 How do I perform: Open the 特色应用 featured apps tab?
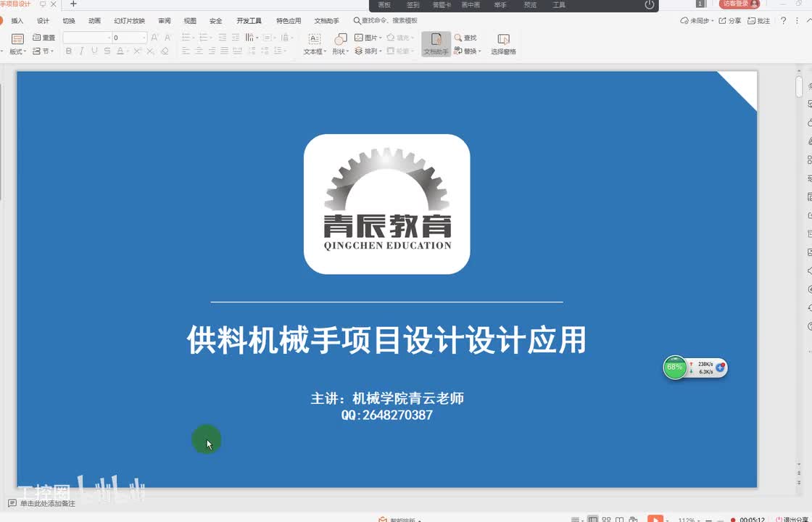point(289,21)
